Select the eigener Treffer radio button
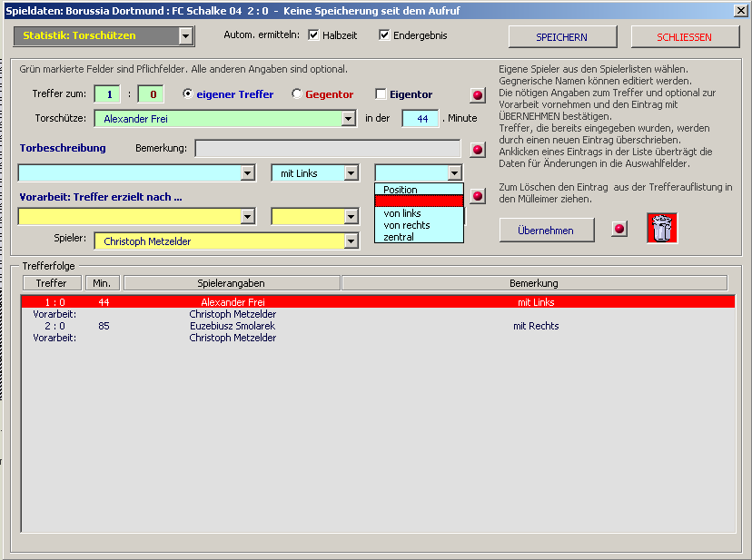The height and width of the screenshot is (560, 752). tap(187, 94)
